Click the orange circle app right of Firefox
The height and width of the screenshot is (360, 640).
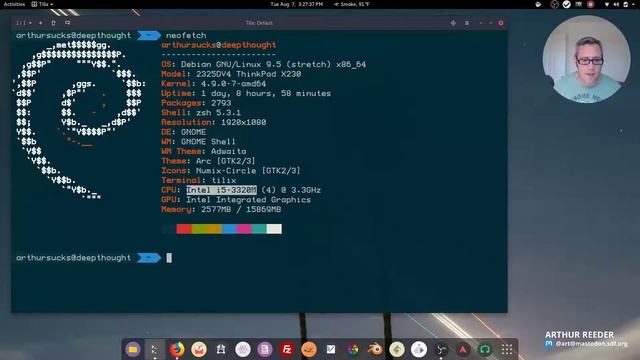point(199,349)
